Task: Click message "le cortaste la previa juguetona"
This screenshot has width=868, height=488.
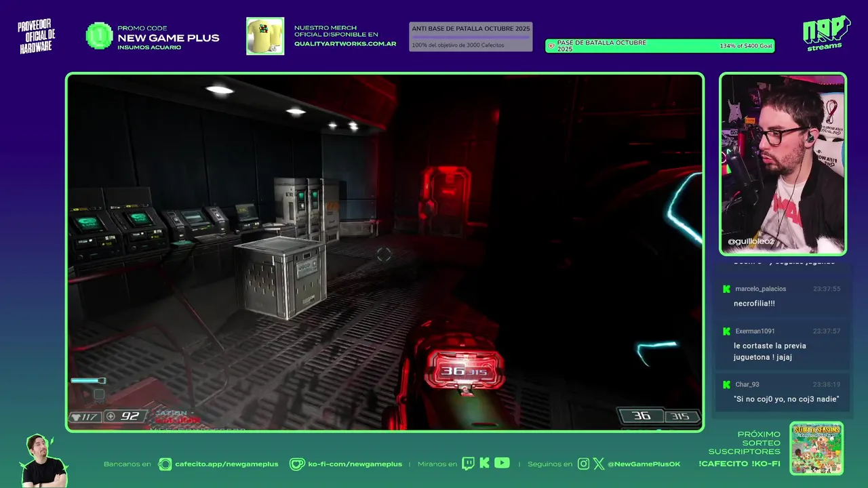Action: (x=770, y=351)
